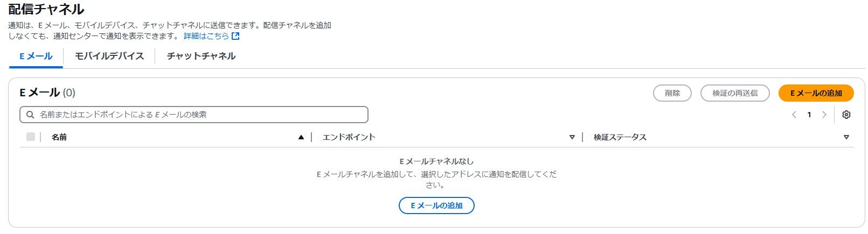This screenshot has width=868, height=234.
Task: Switch to the モバイルデバイス tab
Action: click(109, 56)
